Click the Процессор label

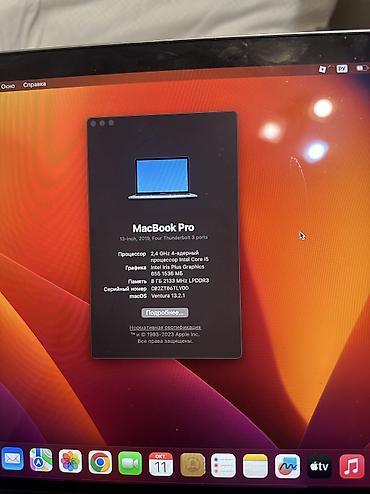point(132,254)
